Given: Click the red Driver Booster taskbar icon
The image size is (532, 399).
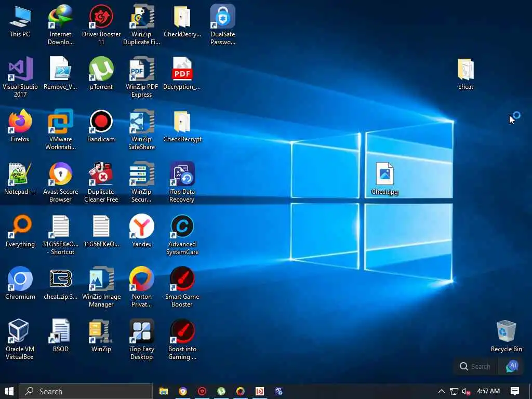Looking at the screenshot, I should [202, 391].
